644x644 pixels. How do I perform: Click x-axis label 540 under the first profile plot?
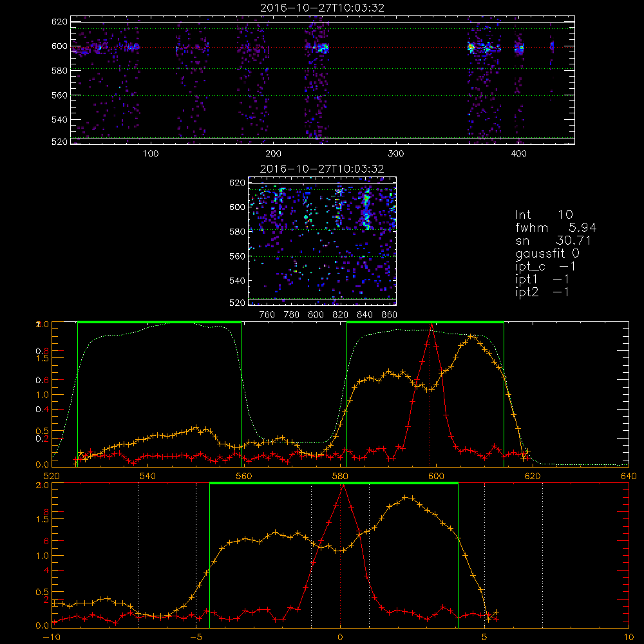coord(148,476)
